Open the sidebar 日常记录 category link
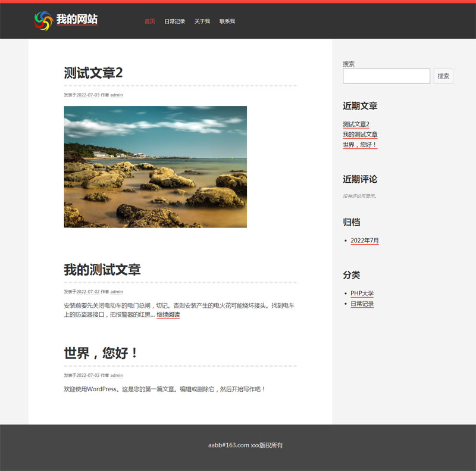 (x=362, y=304)
